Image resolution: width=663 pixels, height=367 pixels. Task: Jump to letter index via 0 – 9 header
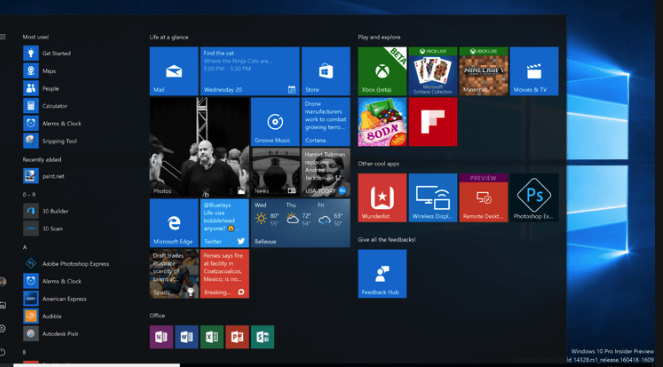point(29,194)
